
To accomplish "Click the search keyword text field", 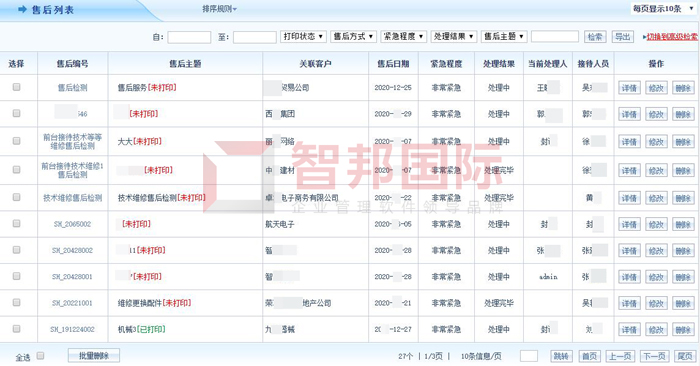I will (555, 37).
